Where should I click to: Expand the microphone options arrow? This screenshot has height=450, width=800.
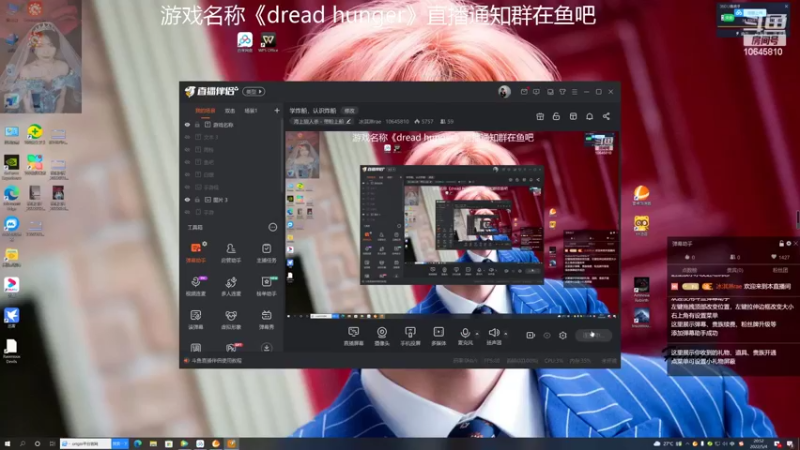(477, 334)
